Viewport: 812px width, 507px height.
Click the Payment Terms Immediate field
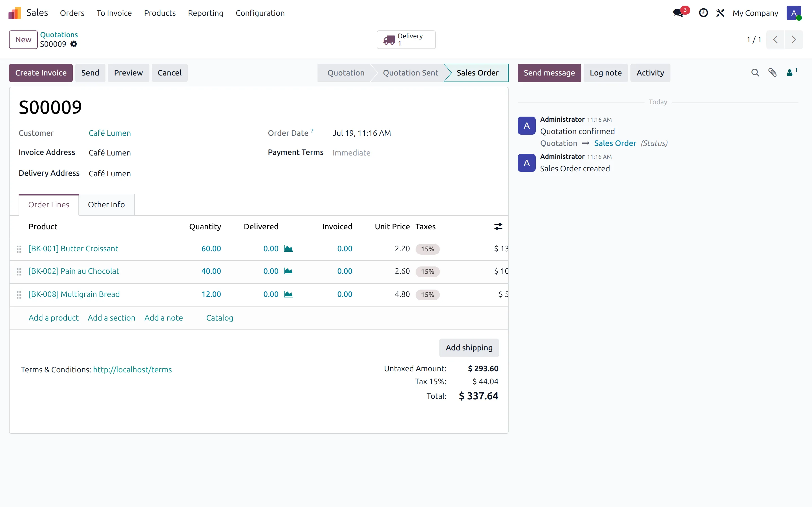351,153
